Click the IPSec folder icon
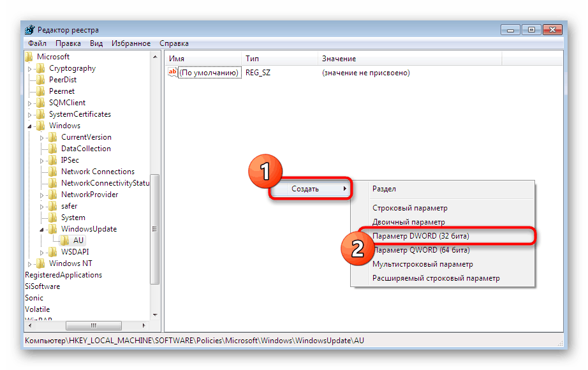588x370 pixels. (53, 160)
